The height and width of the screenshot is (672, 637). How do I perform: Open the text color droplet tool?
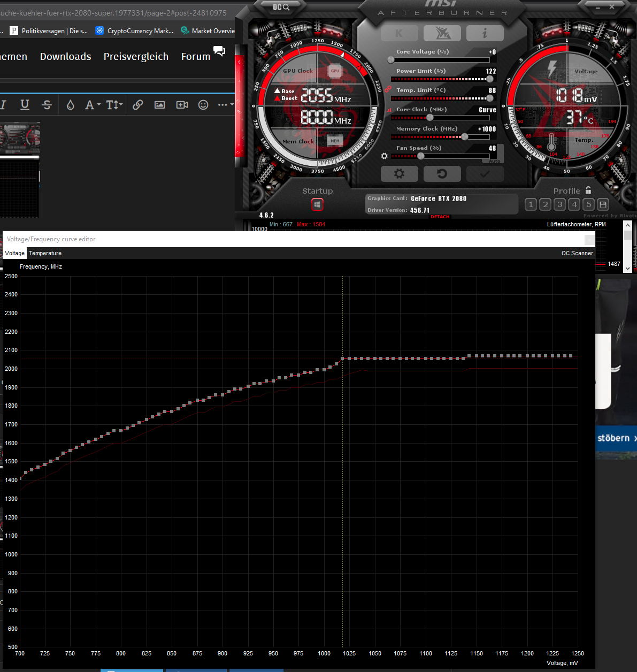tap(70, 105)
